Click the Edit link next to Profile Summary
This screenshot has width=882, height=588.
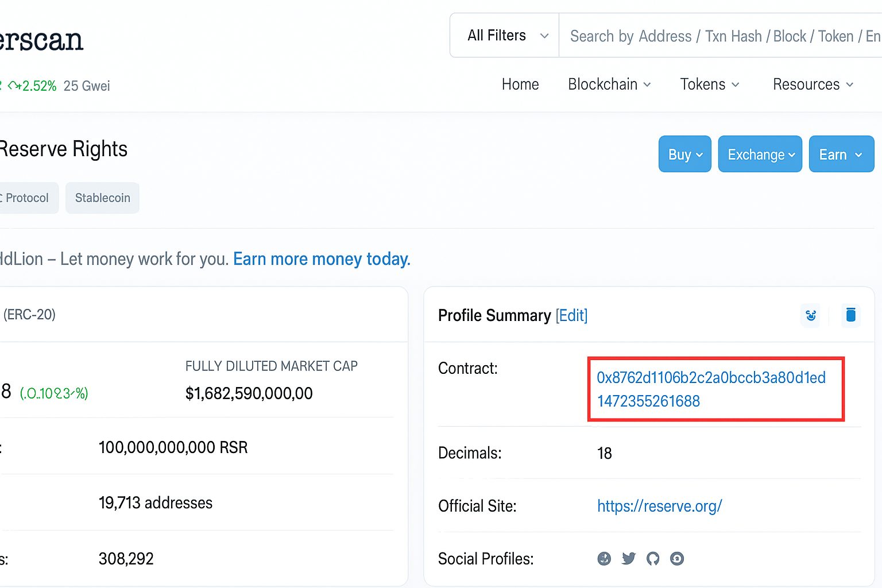point(571,315)
